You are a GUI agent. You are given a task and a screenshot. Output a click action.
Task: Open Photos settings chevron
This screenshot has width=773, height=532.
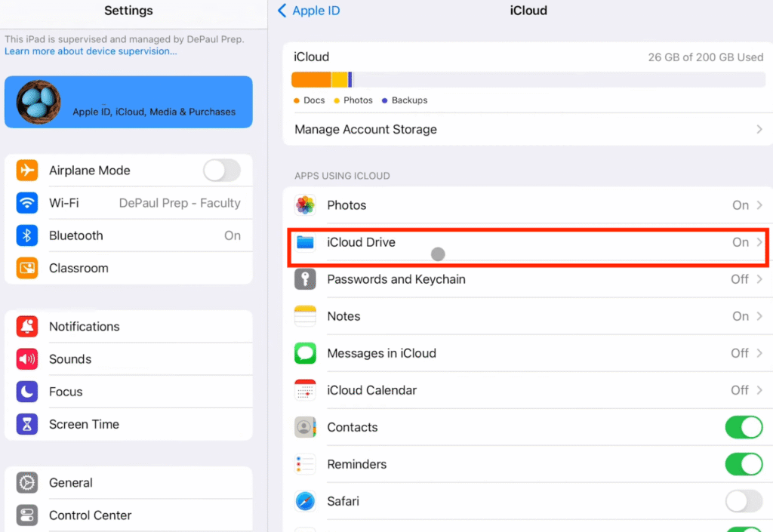759,205
